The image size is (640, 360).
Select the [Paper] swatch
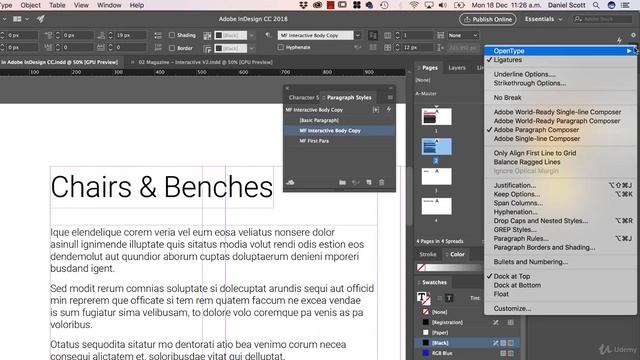pyautogui.click(x=467, y=333)
